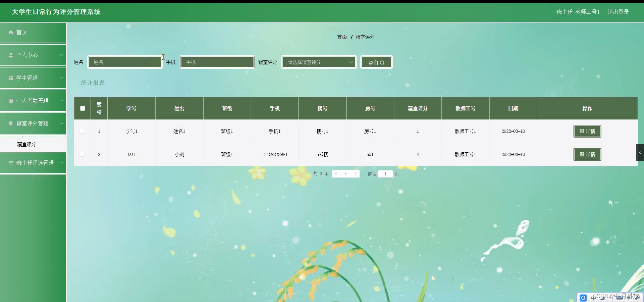Check the checkbox for row 学号1
This screenshot has height=302, width=644.
pos(82,131)
